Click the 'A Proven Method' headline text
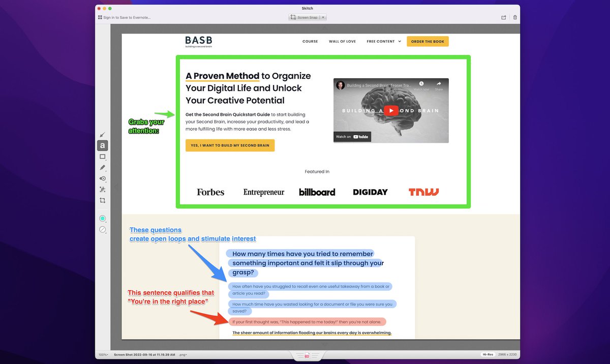The width and height of the screenshot is (610, 364). [222, 76]
